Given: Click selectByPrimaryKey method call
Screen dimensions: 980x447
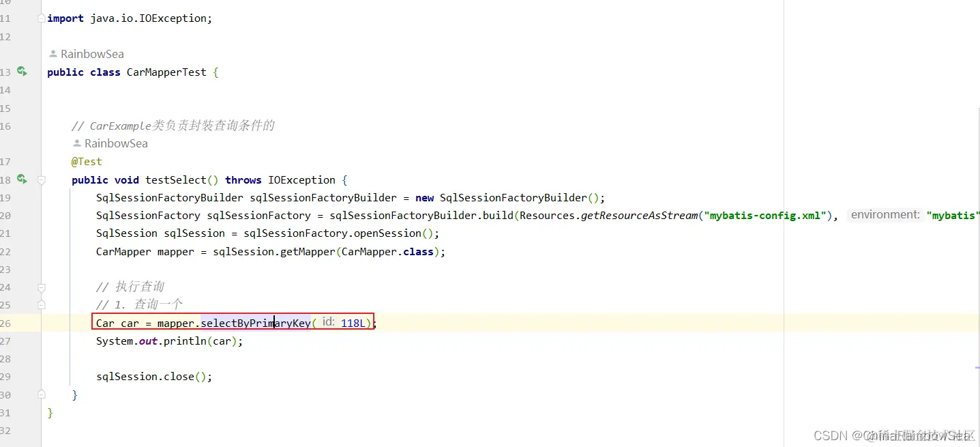Looking at the screenshot, I should 256,323.
